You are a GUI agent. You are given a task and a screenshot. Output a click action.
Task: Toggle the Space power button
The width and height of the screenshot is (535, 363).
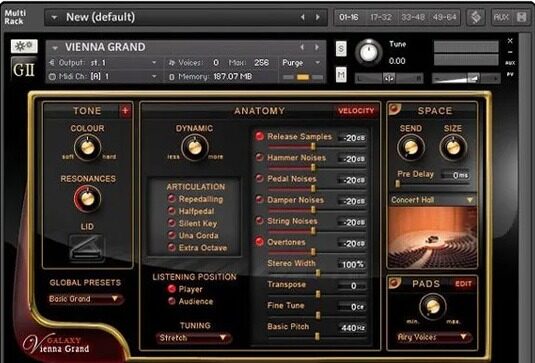[394, 109]
